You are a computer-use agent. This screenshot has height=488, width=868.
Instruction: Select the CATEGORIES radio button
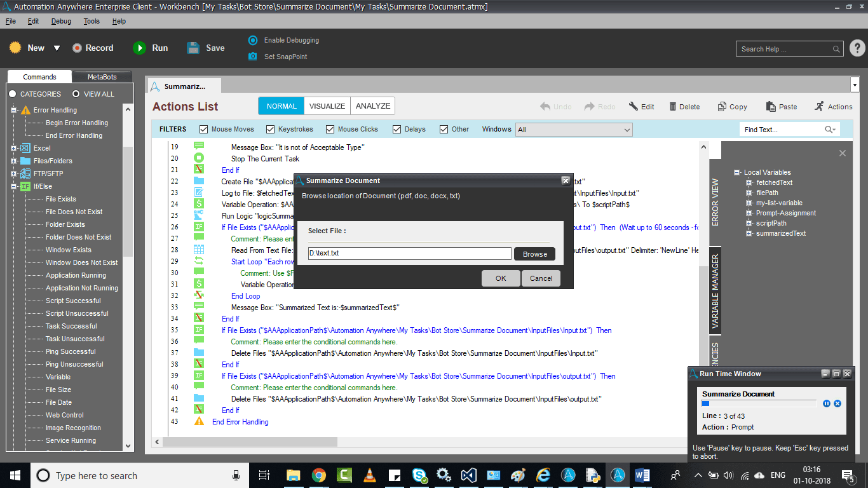(x=13, y=94)
